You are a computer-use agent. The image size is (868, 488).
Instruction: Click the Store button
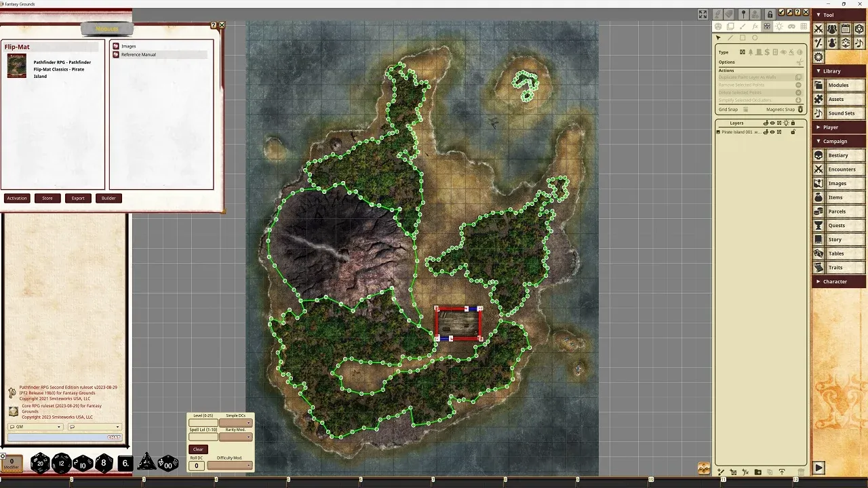47,198
